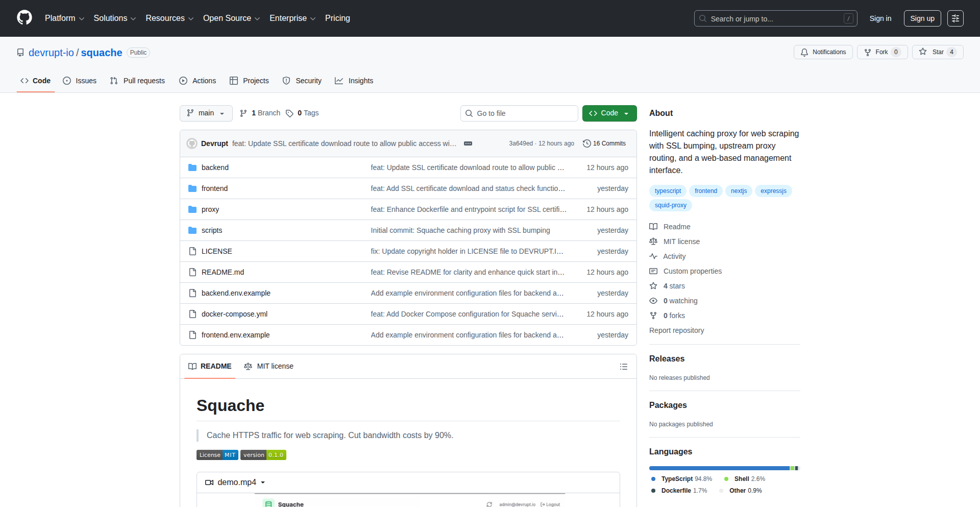Click the backend folder icon
Screen dimensions: 980x507
point(192,167)
